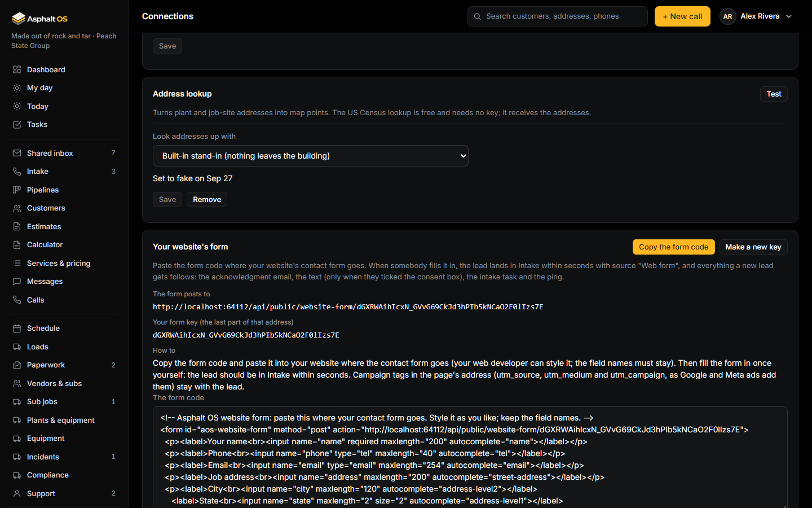The width and height of the screenshot is (812, 508).
Task: Click 'Set to fake on Sep 27' text
Action: pos(192,178)
